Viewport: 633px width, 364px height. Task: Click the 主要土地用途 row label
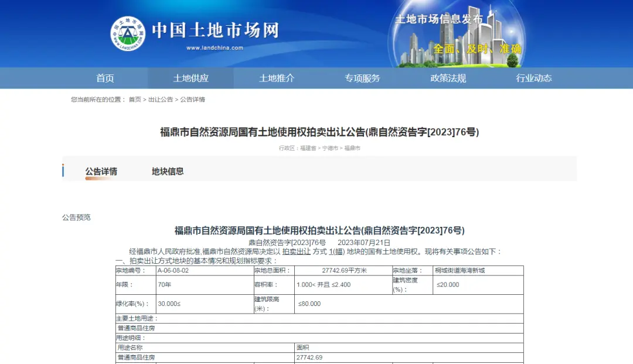(137, 318)
